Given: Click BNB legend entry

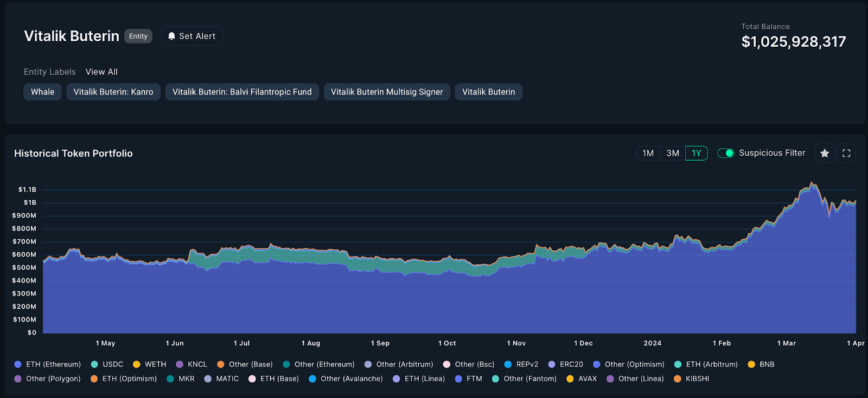Looking at the screenshot, I should (761, 364).
